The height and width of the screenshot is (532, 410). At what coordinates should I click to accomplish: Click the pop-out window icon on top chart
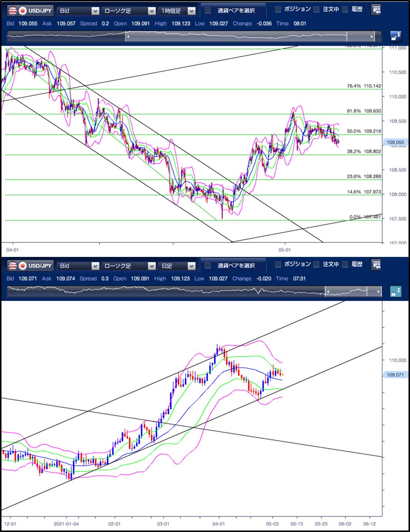coord(377,10)
